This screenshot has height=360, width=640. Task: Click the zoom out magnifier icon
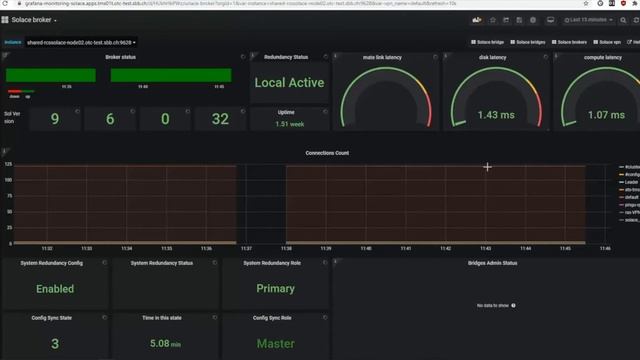623,20
